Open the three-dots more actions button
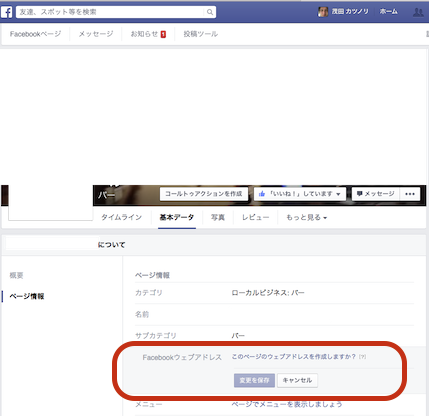Image resolution: width=429 pixels, height=416 pixels. pyautogui.click(x=410, y=194)
